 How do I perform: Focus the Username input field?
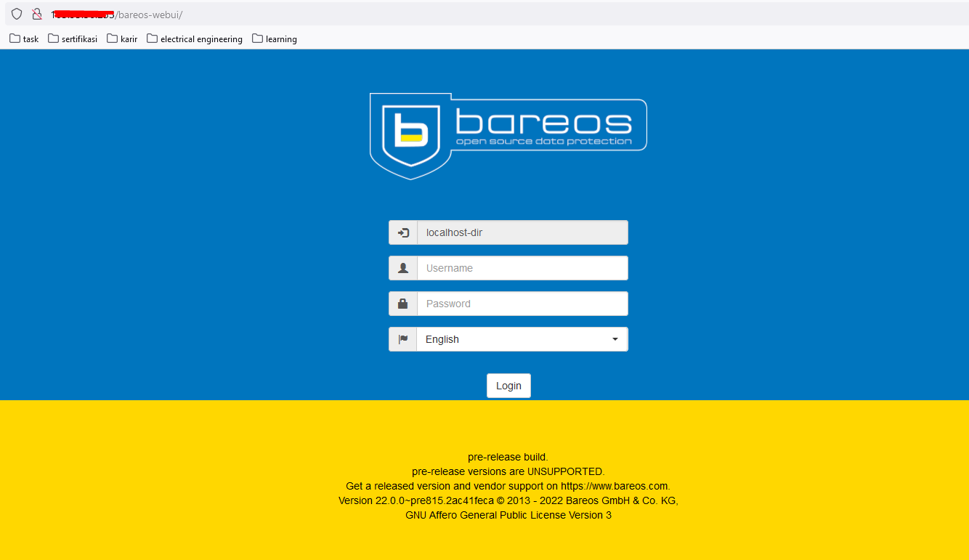point(522,268)
